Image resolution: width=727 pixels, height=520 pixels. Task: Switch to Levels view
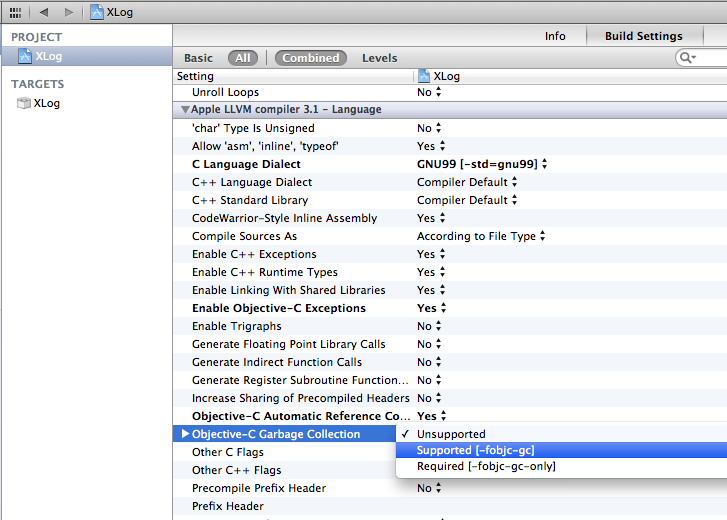[x=379, y=58]
